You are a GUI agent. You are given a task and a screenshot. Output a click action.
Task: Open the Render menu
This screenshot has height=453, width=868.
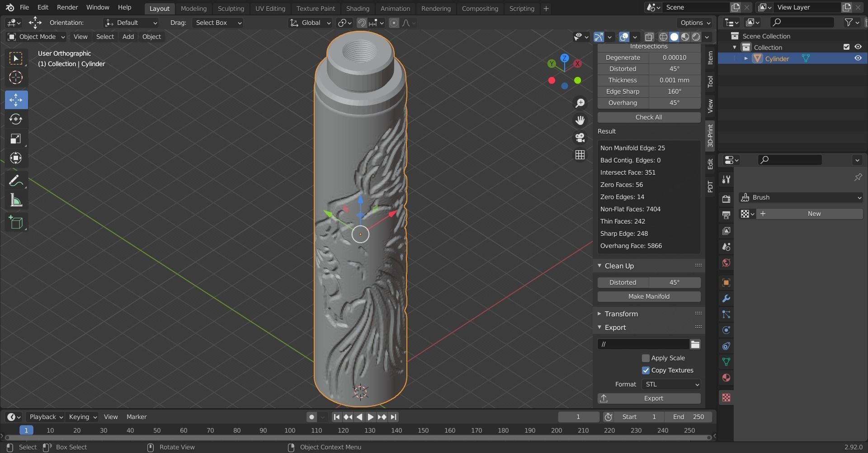tap(67, 7)
